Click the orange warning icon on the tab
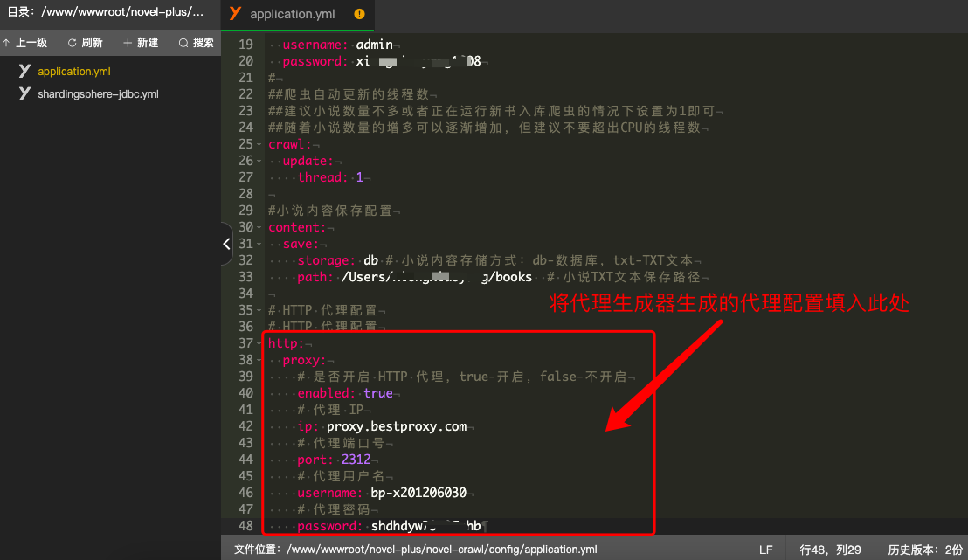 tap(360, 15)
